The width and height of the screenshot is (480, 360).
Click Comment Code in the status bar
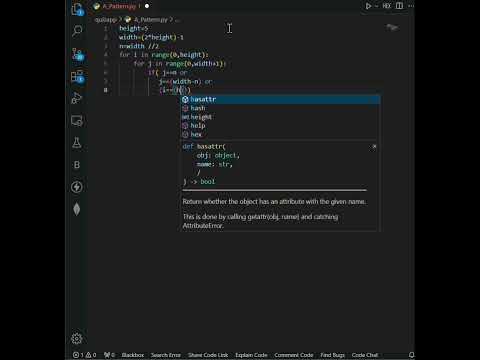[294, 355]
